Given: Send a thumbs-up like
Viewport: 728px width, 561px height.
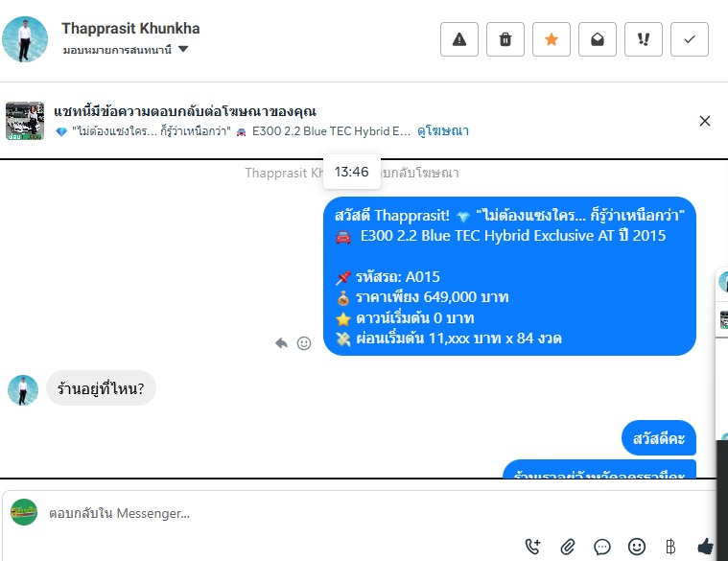Looking at the screenshot, I should pyautogui.click(x=706, y=547).
